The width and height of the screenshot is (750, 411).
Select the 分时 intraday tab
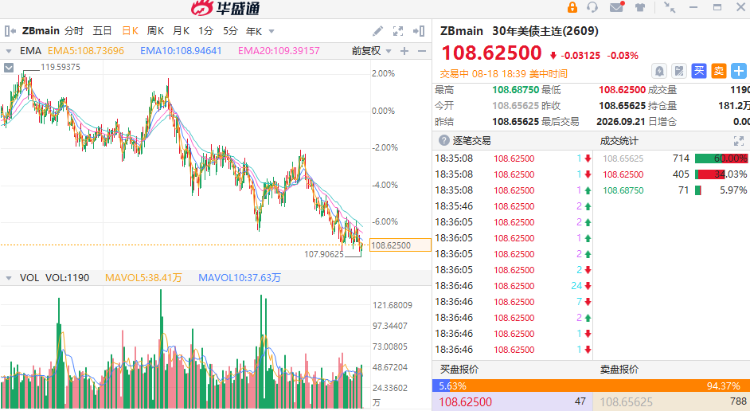(74, 31)
